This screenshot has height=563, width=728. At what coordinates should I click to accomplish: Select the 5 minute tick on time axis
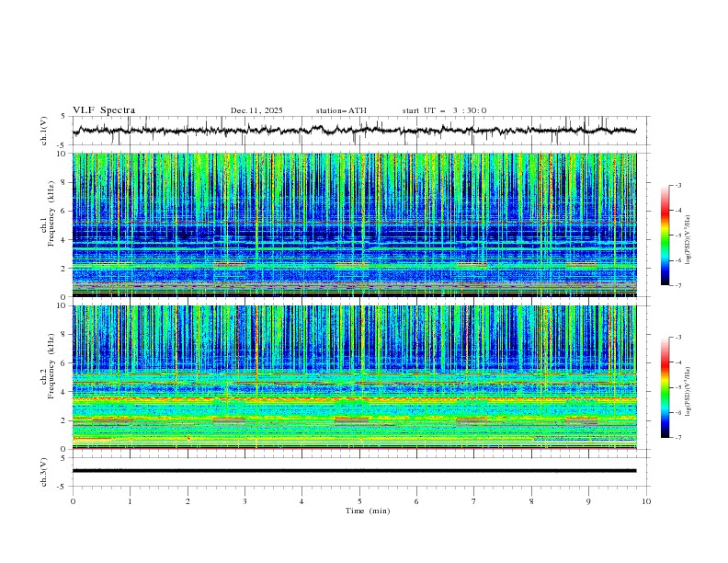click(359, 501)
